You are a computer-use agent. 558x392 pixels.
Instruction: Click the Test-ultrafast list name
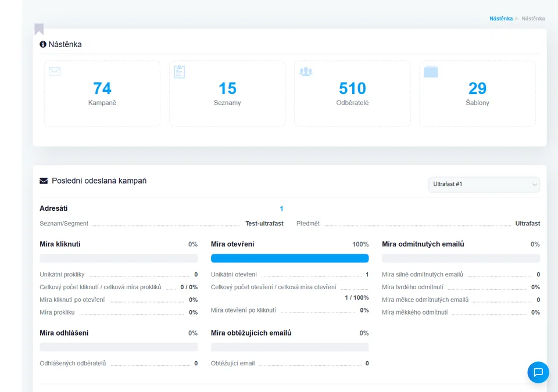click(264, 224)
